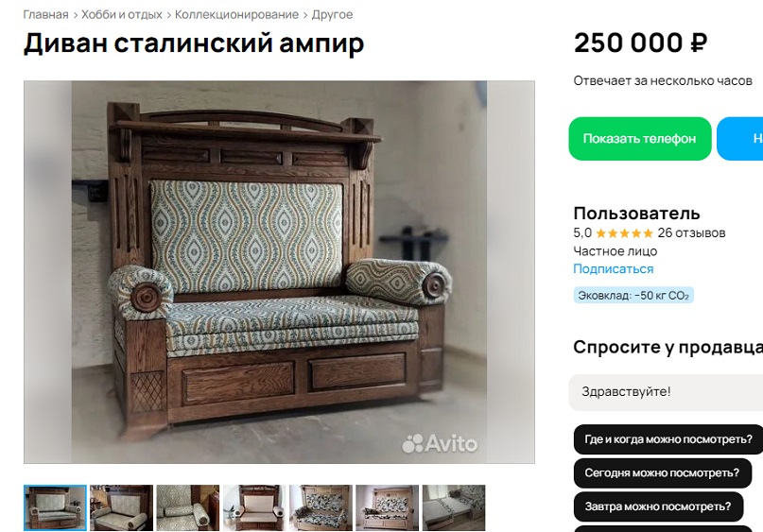763x532 pixels.
Task: Open the Главная breadcrumb link
Action: click(45, 14)
